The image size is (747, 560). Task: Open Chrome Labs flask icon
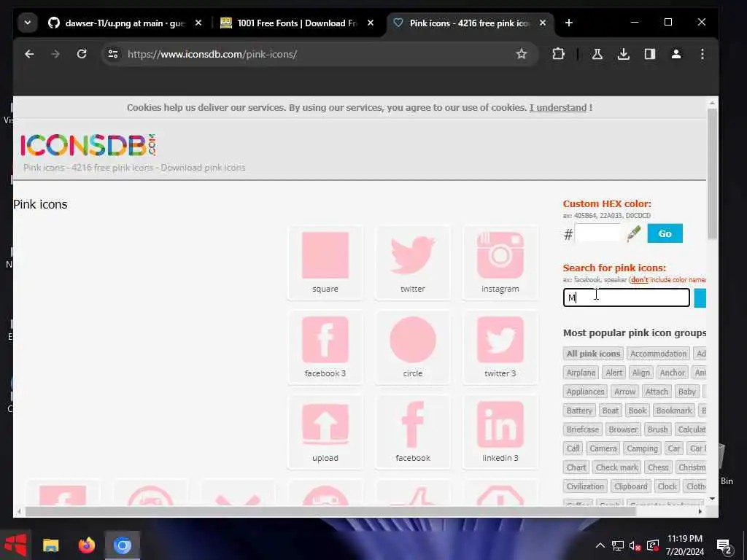point(597,54)
